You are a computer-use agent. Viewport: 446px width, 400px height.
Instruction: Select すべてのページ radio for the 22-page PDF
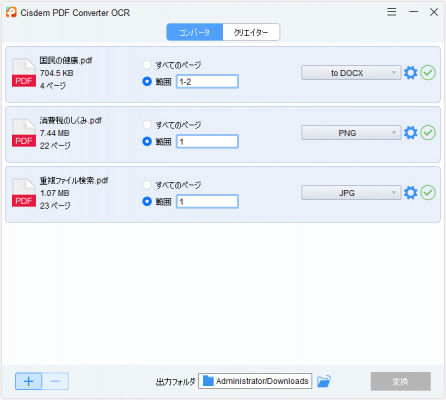147,124
